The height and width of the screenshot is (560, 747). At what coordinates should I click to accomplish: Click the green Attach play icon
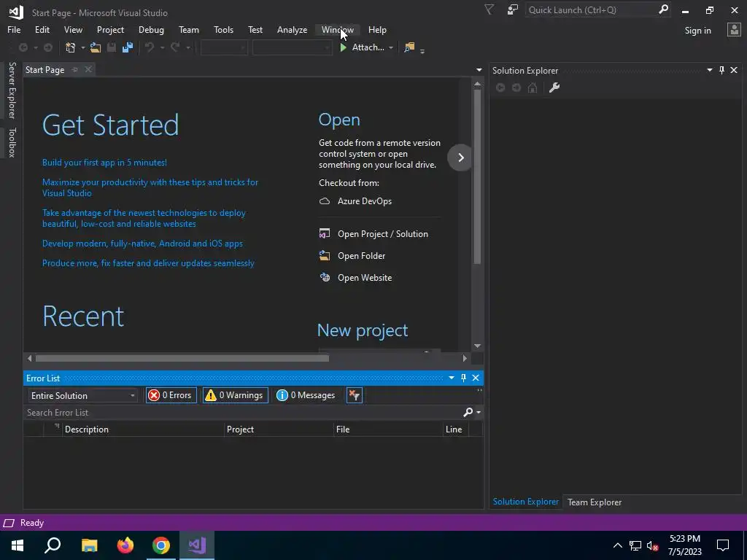tap(343, 47)
